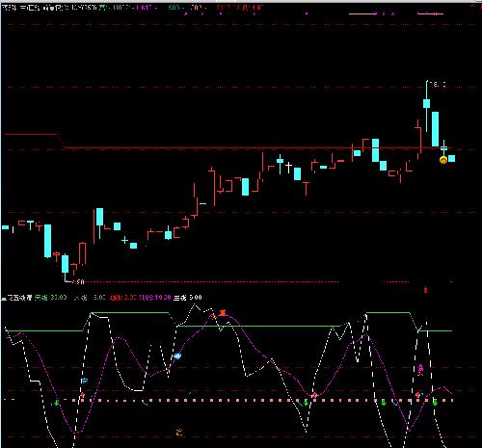The image size is (482, 448).
Task: Click the magenta indicator value 19.30
Action: click(163, 298)
